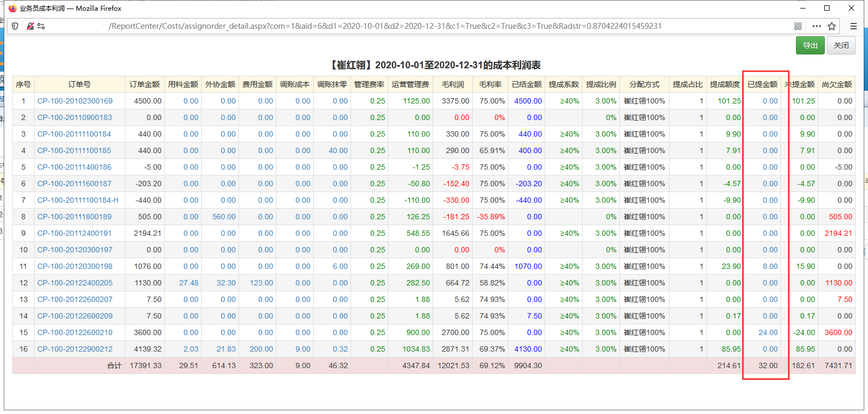Click the total 订单金额 17391.33
868x414 pixels.
146,365
